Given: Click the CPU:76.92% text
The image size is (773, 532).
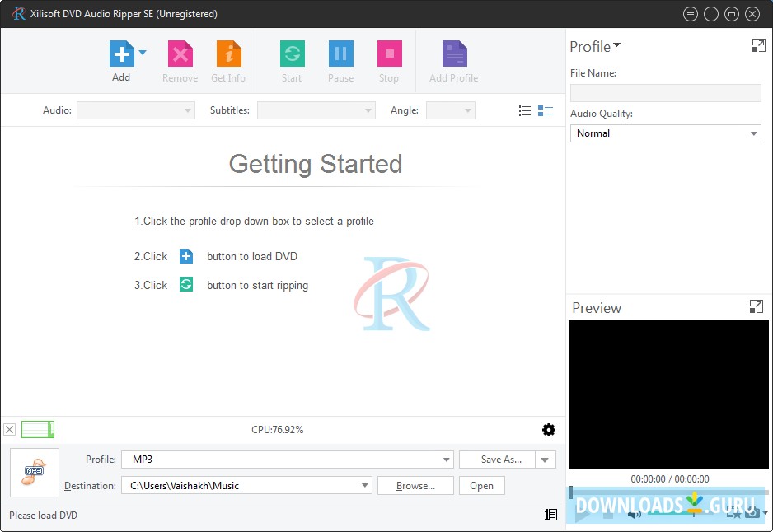Looking at the screenshot, I should click(278, 430).
